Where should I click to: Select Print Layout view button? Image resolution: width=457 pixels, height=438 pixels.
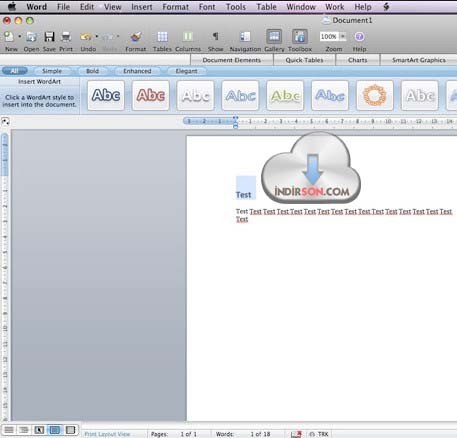[x=55, y=430]
